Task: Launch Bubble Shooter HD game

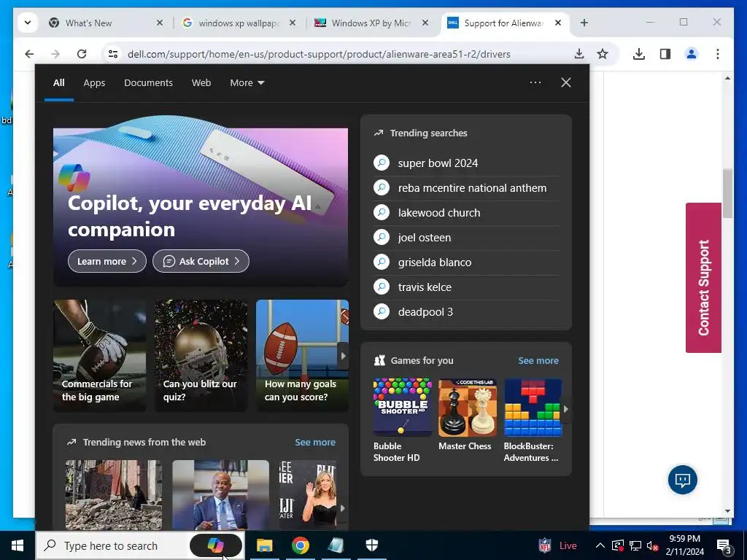Action: pos(402,421)
